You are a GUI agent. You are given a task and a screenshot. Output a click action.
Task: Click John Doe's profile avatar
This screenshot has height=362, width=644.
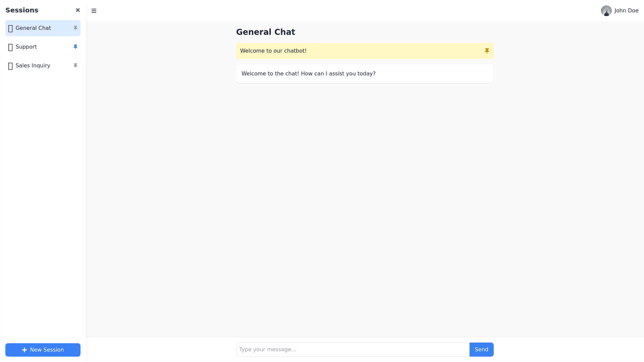pyautogui.click(x=606, y=11)
